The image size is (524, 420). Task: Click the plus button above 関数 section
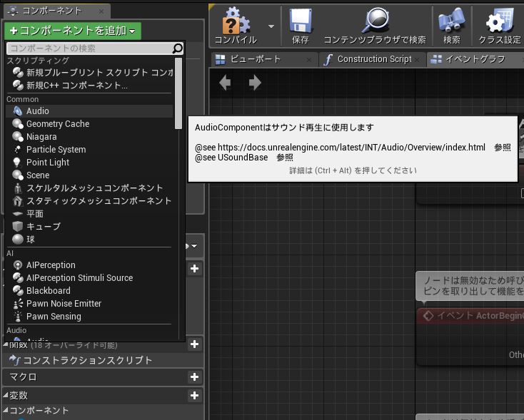pos(194,269)
